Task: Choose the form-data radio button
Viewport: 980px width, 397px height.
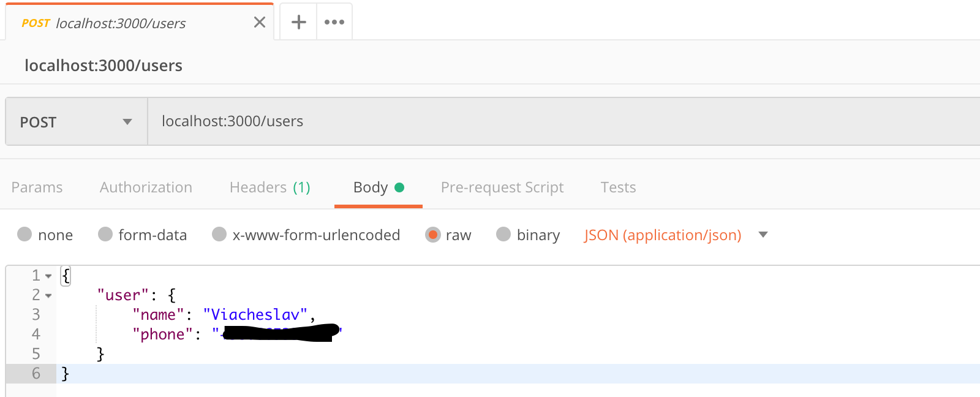Action: 105,234
